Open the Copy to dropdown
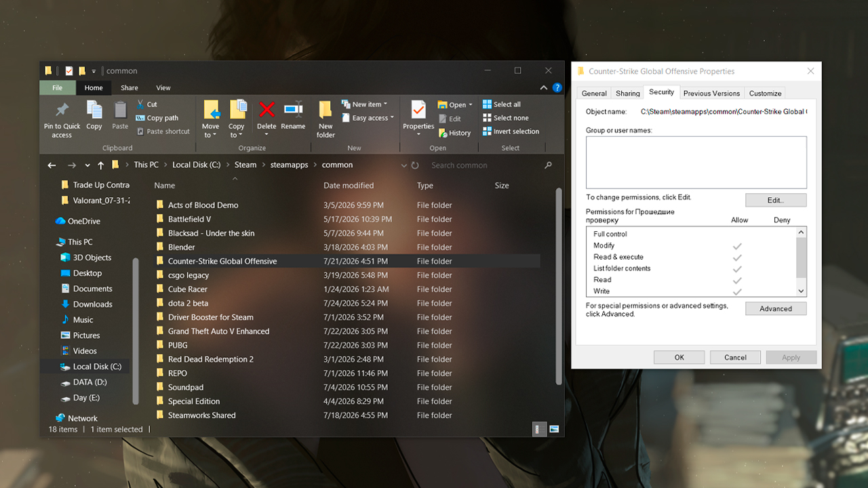This screenshot has height=488, width=868. tap(236, 131)
